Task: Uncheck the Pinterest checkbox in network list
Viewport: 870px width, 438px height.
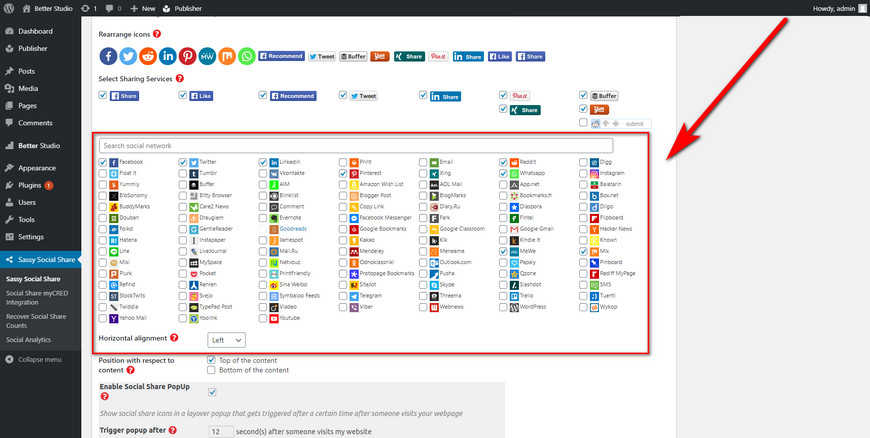Action: click(343, 173)
